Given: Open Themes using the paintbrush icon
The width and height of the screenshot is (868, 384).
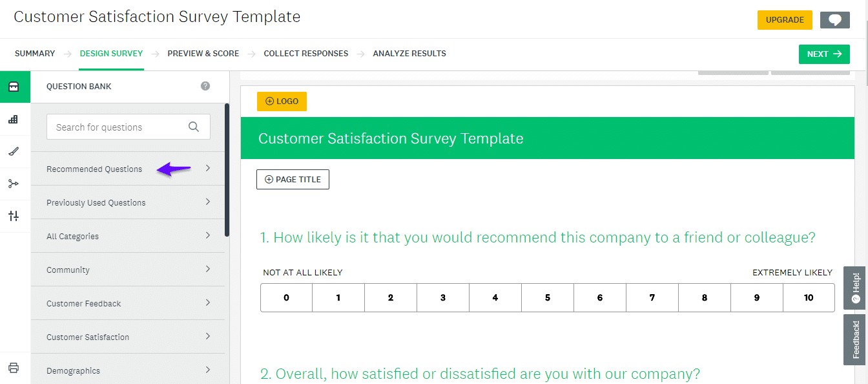Looking at the screenshot, I should (x=14, y=151).
